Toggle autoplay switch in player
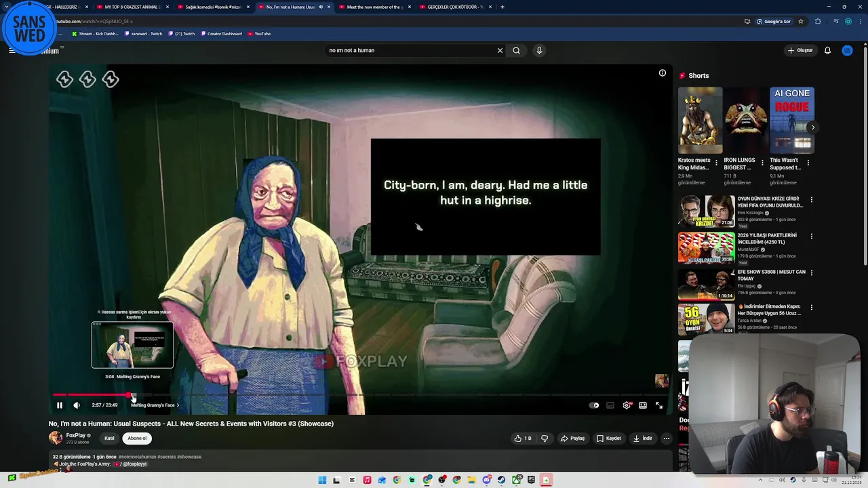The height and width of the screenshot is (488, 868). [595, 405]
